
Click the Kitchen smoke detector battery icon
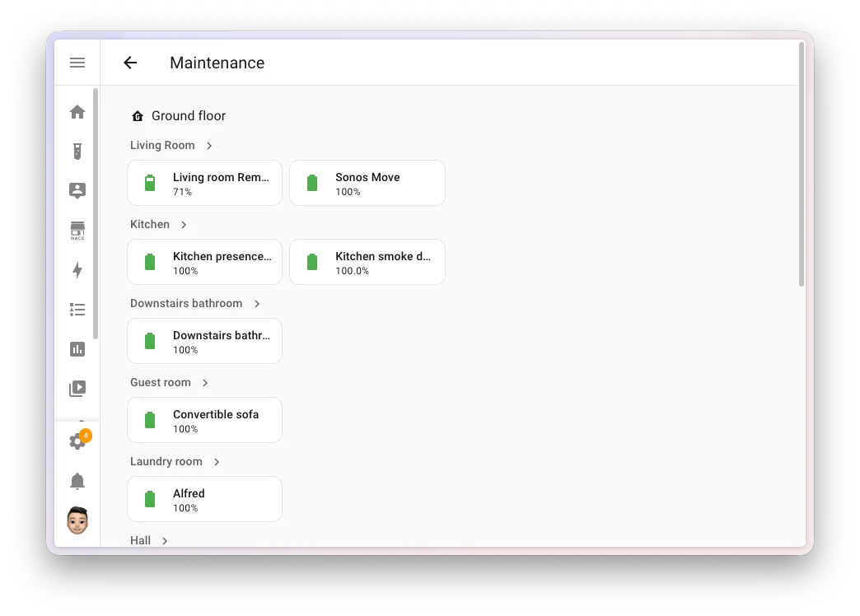pyautogui.click(x=312, y=262)
